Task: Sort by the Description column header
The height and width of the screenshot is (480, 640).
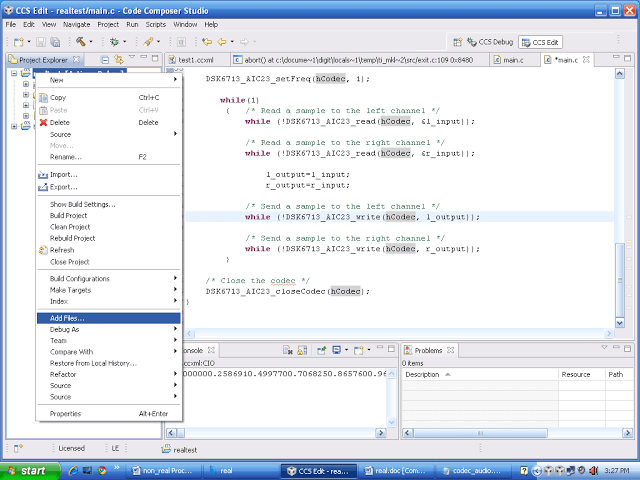Action: (x=480, y=374)
